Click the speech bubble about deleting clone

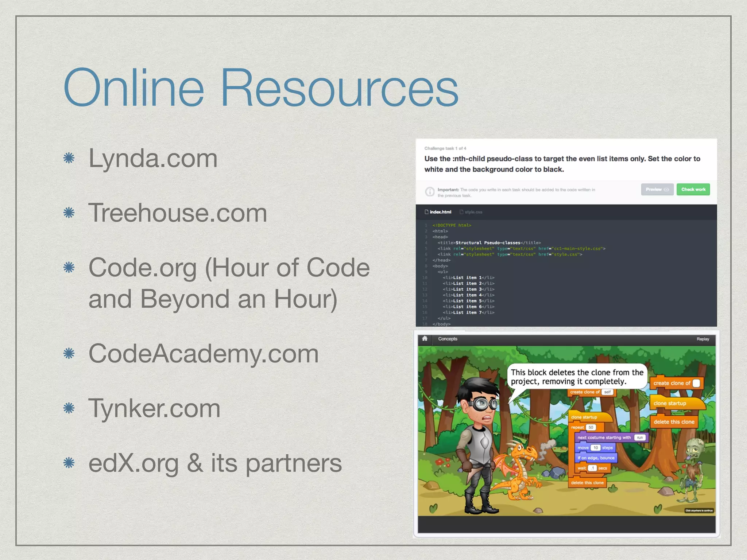(x=577, y=377)
